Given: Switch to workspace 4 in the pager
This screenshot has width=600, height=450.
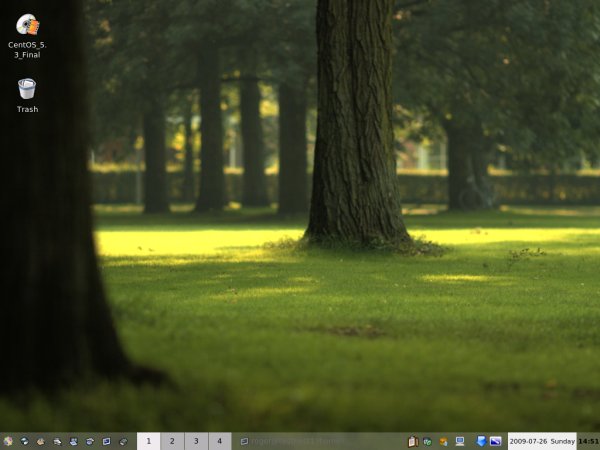Looking at the screenshot, I should coord(220,441).
